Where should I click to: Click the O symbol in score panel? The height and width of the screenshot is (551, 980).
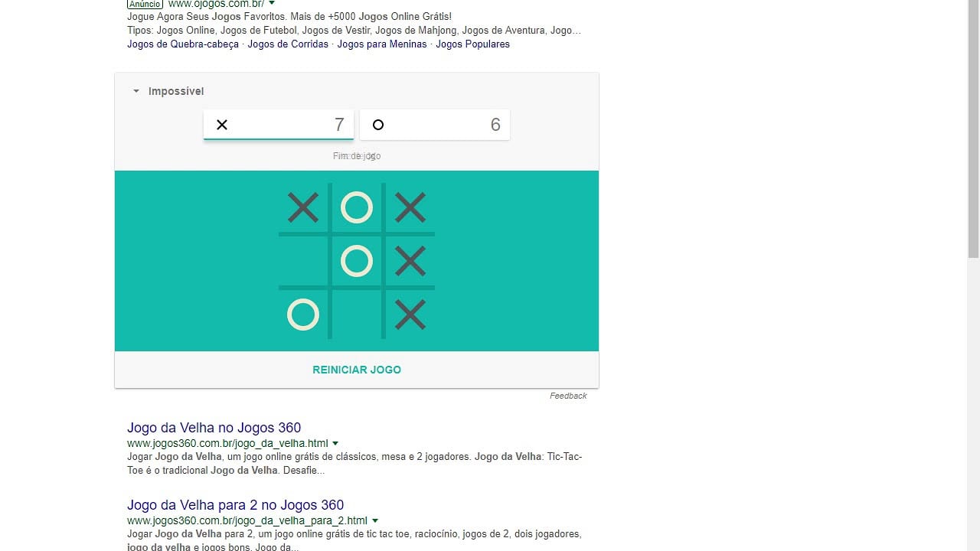click(x=378, y=125)
